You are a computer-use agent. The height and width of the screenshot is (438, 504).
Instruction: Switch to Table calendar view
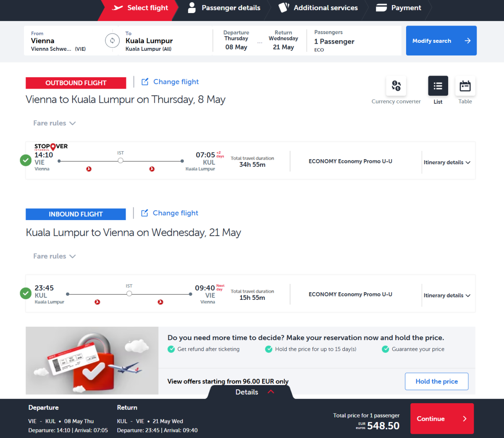[x=465, y=86]
